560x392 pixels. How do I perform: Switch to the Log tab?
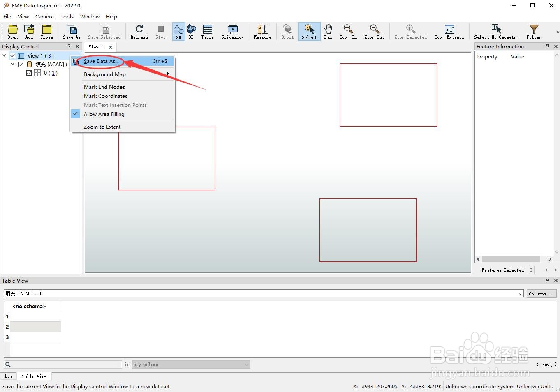pyautogui.click(x=9, y=376)
